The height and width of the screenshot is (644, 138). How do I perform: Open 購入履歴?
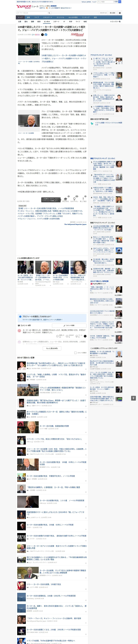pyautogui.click(x=112, y=13)
